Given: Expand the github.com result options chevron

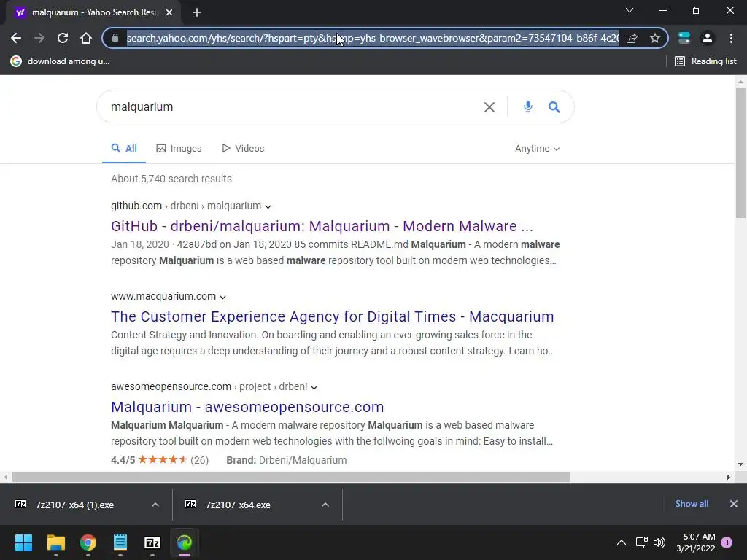Looking at the screenshot, I should (268, 206).
